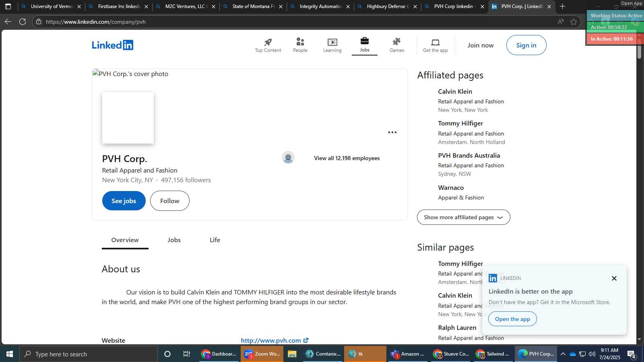Click the See jobs button
Image resolution: width=644 pixels, height=362 pixels.
click(x=124, y=201)
